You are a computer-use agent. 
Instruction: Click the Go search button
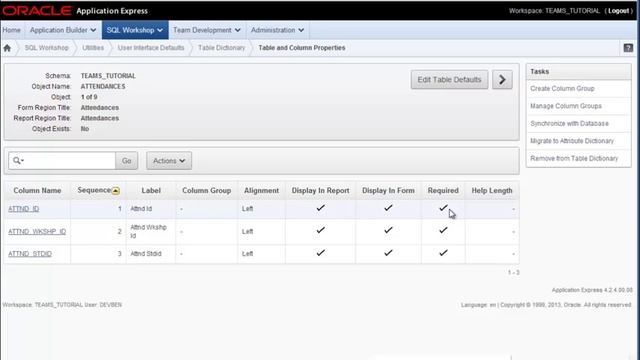click(127, 161)
